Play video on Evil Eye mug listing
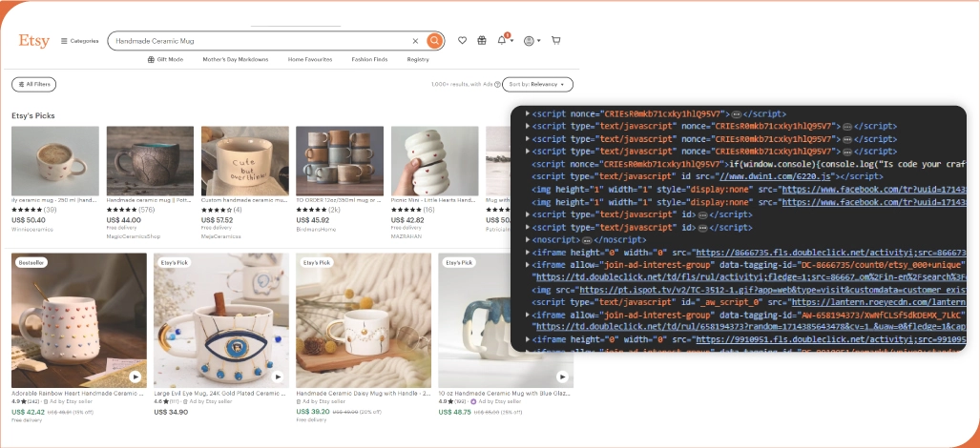The image size is (980, 448). point(278,377)
